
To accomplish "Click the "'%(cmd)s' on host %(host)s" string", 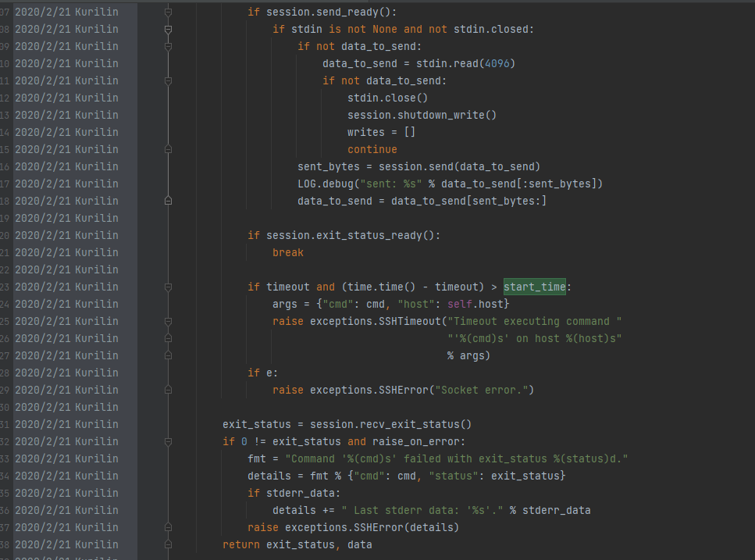I will [535, 338].
